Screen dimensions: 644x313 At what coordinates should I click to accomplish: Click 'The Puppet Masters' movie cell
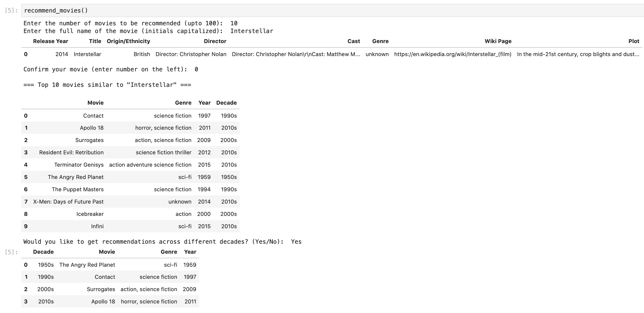tap(78, 189)
